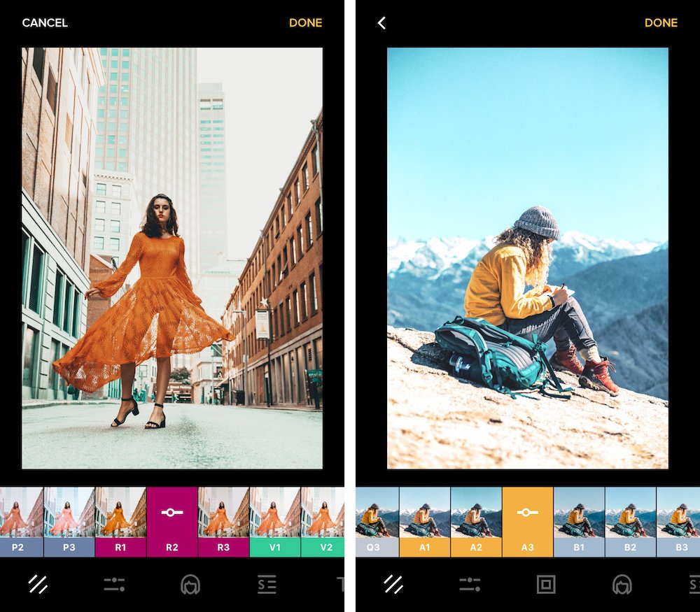The height and width of the screenshot is (612, 700).
Task: Open filters tab on the right screen
Action: tap(393, 584)
